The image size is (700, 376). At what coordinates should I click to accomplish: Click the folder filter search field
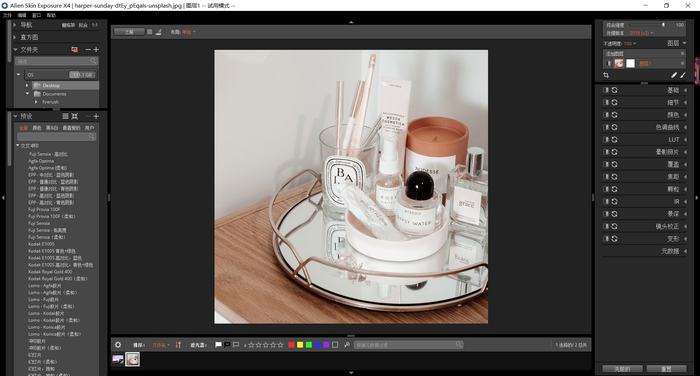[57, 61]
